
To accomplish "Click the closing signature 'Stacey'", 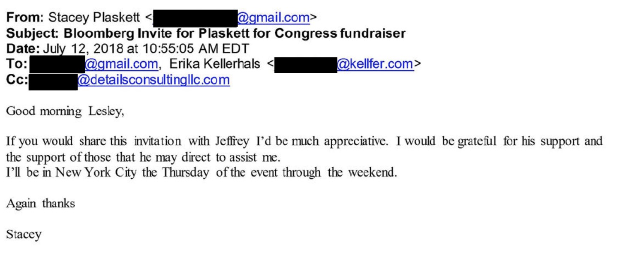I will [24, 234].
